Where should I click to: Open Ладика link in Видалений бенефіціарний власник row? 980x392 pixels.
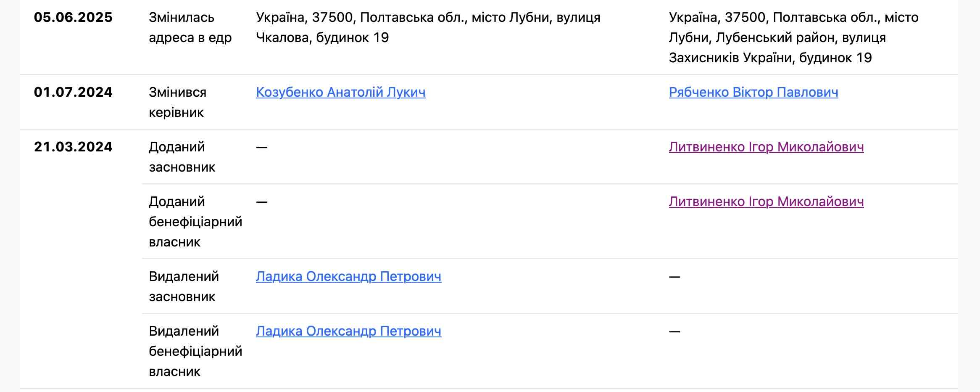click(x=348, y=331)
